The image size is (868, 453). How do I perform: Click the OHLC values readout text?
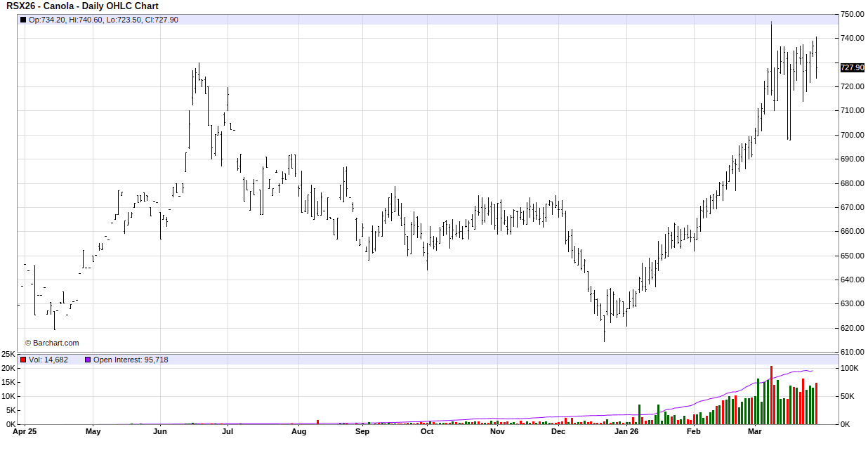[x=103, y=20]
